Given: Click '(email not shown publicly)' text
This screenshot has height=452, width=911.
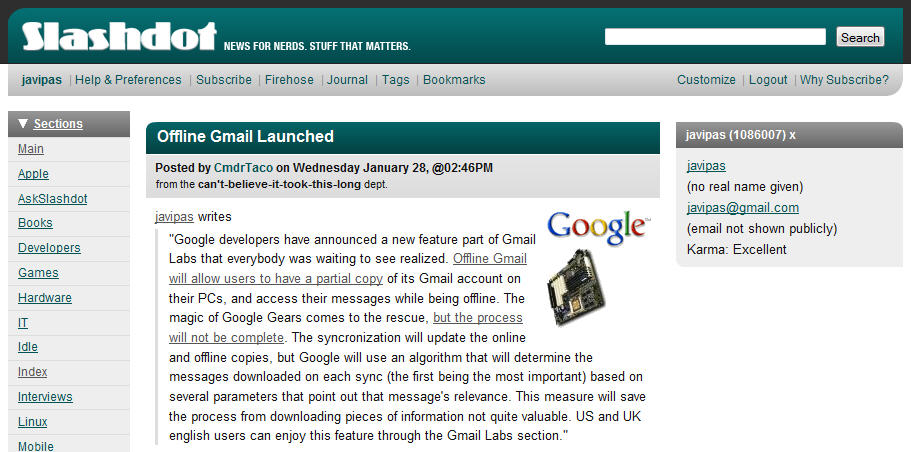Looking at the screenshot, I should (x=762, y=228).
